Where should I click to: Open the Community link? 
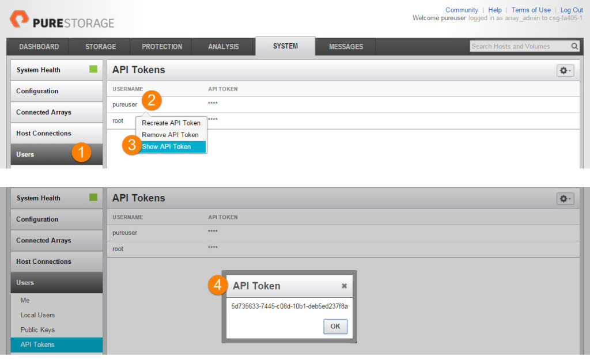tap(462, 10)
